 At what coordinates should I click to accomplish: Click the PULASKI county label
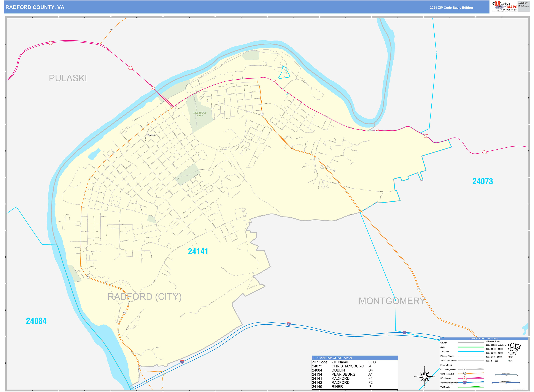(x=68, y=78)
